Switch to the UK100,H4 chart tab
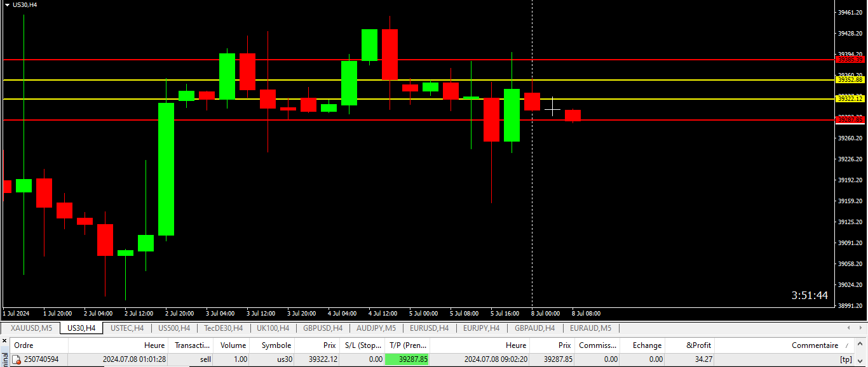This screenshot has width=868, height=367. (273, 328)
